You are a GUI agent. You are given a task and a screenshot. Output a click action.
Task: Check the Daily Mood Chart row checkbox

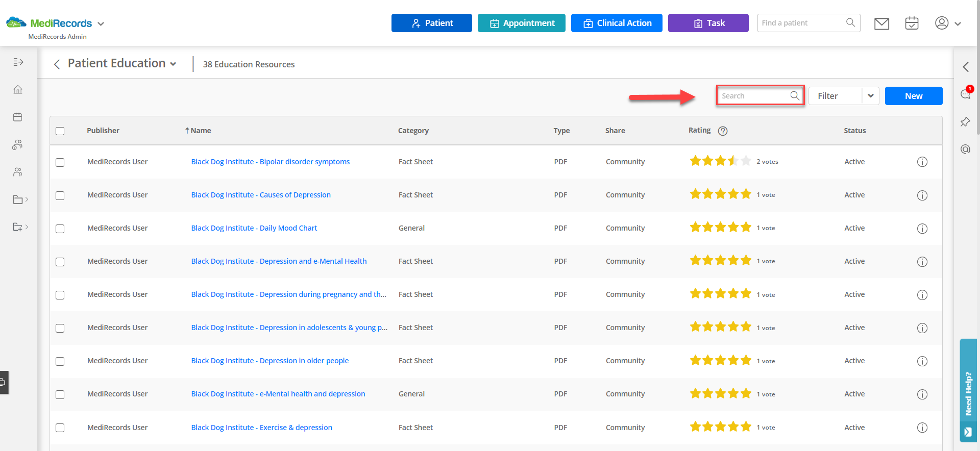coord(60,229)
